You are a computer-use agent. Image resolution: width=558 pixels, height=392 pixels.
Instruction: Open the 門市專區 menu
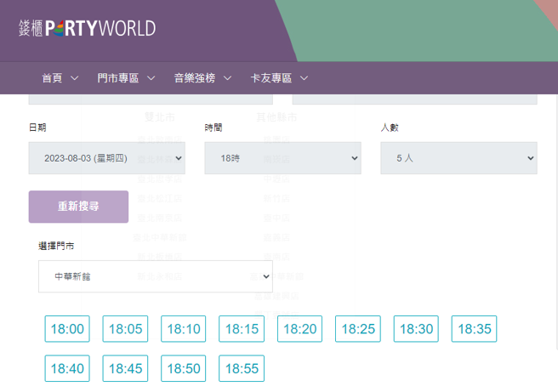(x=126, y=78)
